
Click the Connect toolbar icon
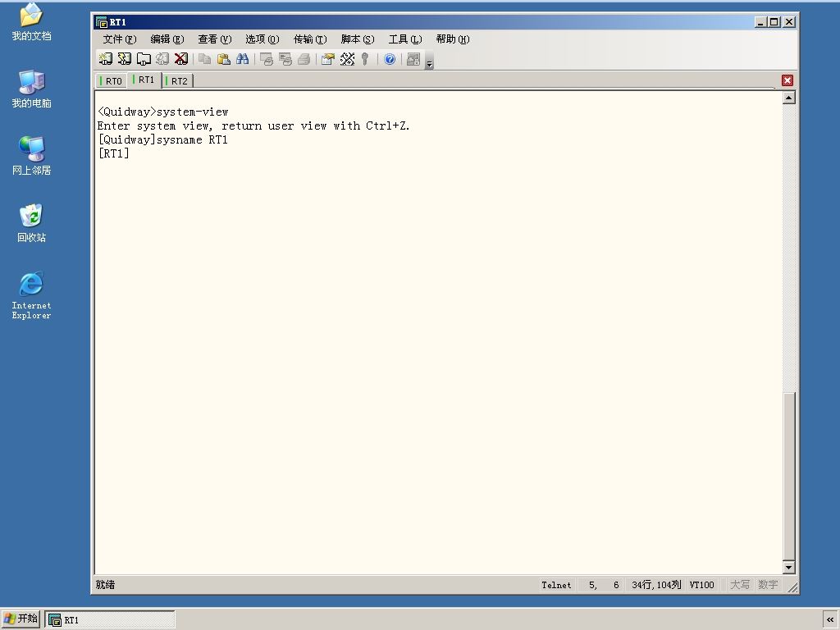click(106, 59)
